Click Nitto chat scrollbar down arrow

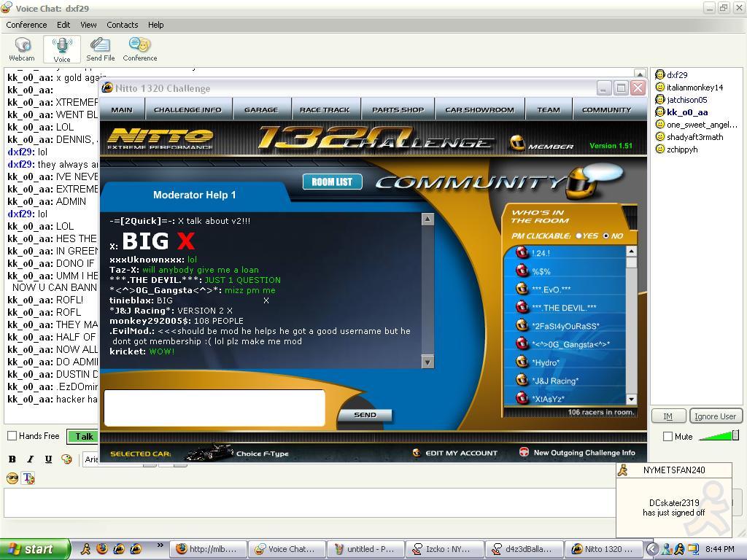click(427, 362)
